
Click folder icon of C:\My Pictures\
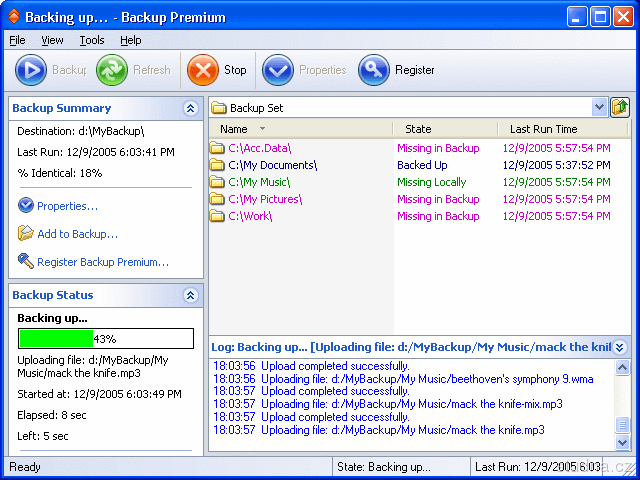[x=217, y=199]
